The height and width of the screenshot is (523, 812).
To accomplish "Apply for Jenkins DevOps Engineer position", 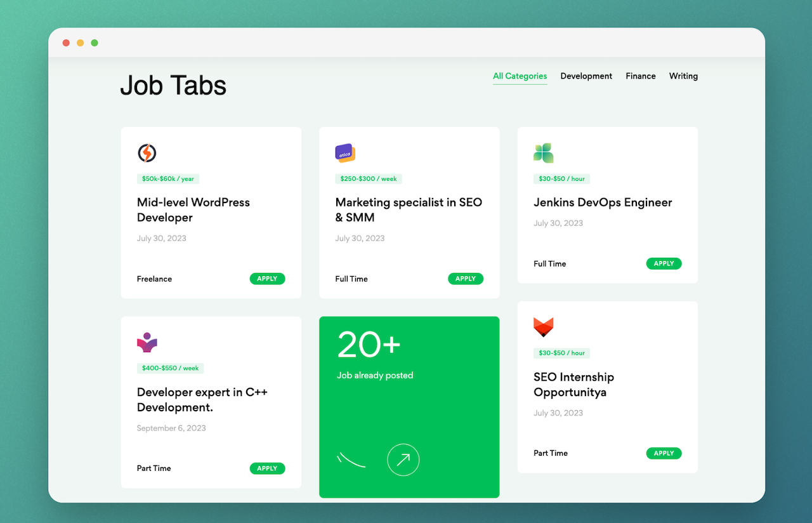I will 664,263.
